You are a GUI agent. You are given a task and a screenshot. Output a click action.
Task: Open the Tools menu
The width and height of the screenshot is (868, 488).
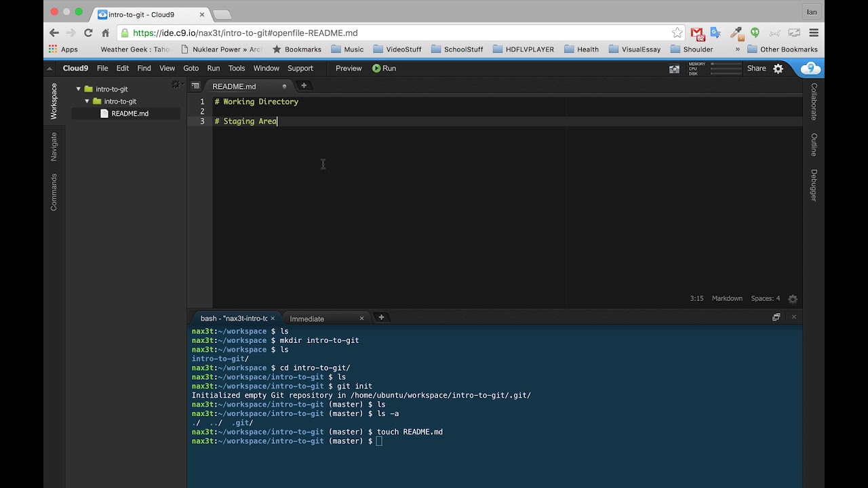coord(237,68)
